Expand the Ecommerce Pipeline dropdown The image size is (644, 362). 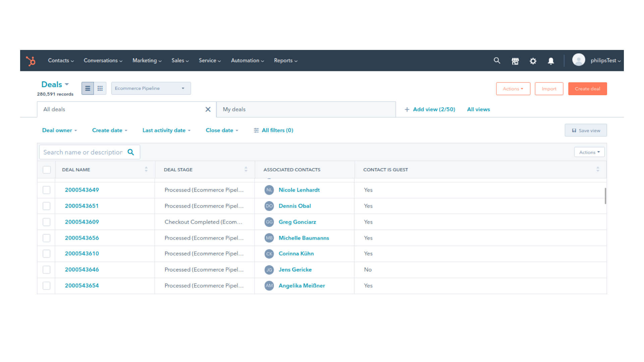(151, 88)
